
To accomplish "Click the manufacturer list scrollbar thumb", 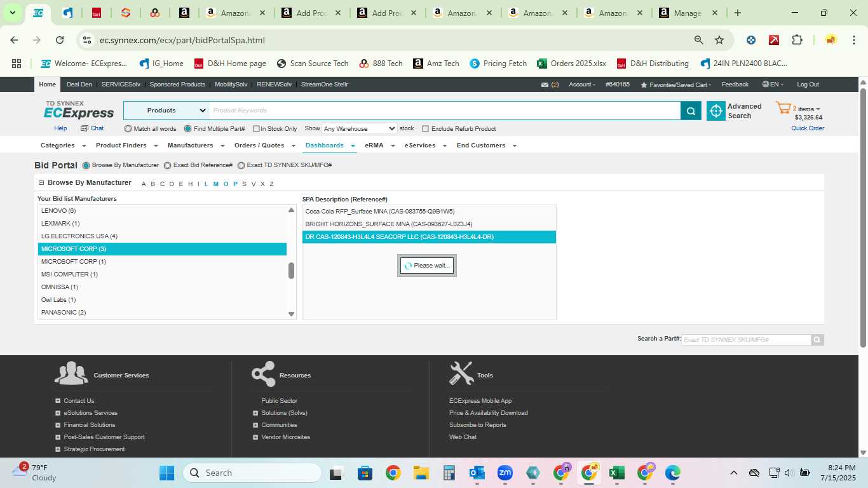I will point(291,271).
